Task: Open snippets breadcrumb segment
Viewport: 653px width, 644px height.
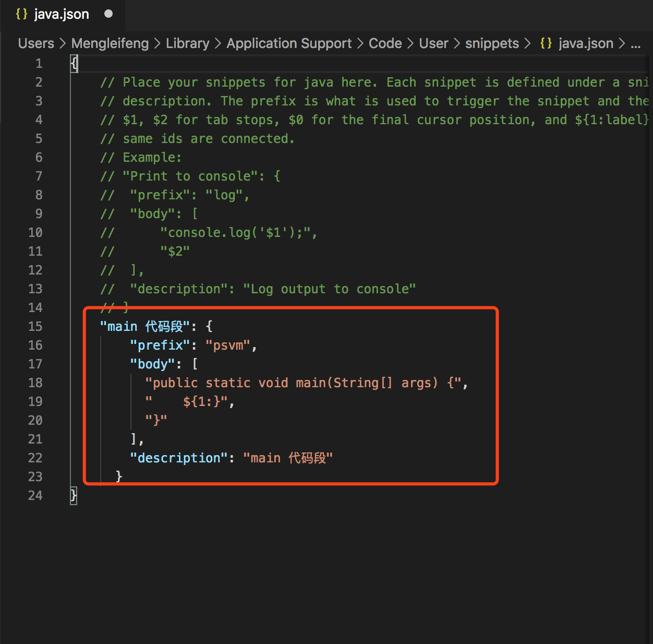Action: pyautogui.click(x=492, y=43)
